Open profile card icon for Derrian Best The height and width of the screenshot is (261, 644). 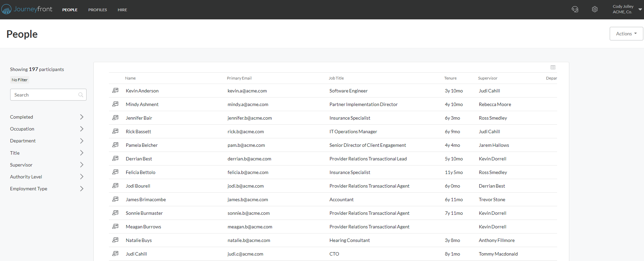[115, 158]
